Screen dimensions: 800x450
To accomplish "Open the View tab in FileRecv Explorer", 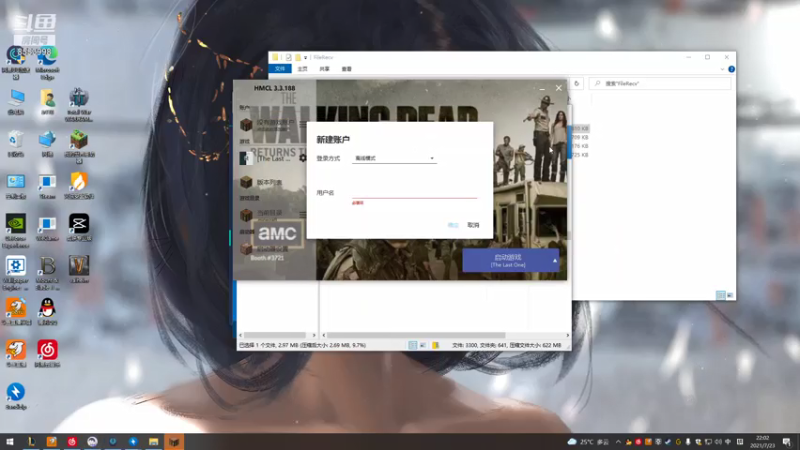I will point(346,69).
